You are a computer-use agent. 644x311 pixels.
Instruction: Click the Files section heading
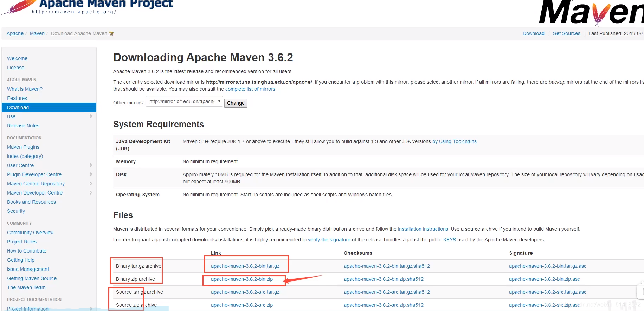[123, 215]
